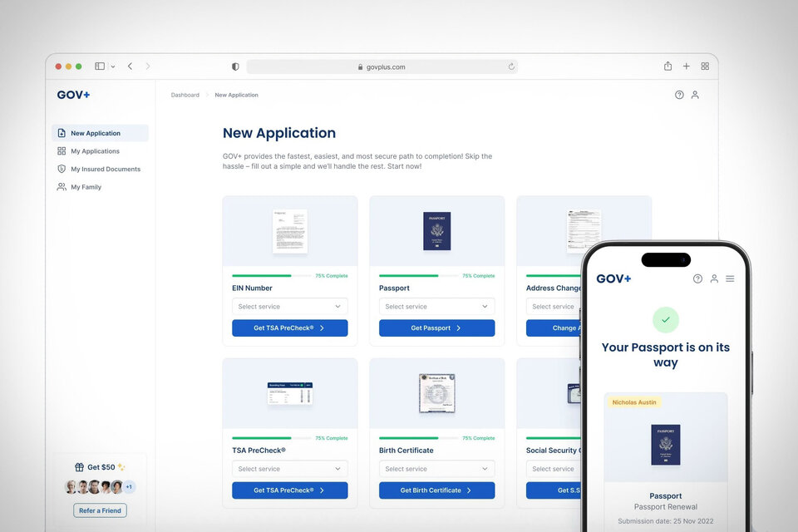Click the Get $50 gift icon

coord(80,467)
